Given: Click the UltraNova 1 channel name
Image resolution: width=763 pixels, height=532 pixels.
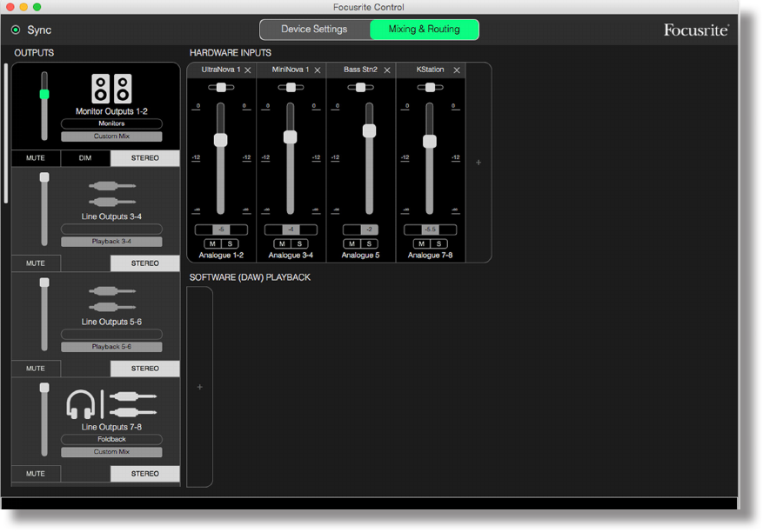Looking at the screenshot, I should click(x=221, y=70).
